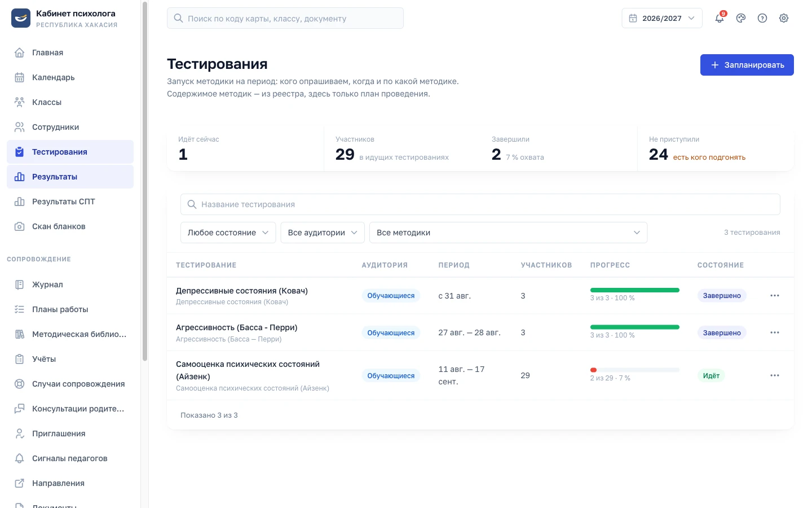Open Самооценка психических состояний (Айзенк) testing

(248, 370)
